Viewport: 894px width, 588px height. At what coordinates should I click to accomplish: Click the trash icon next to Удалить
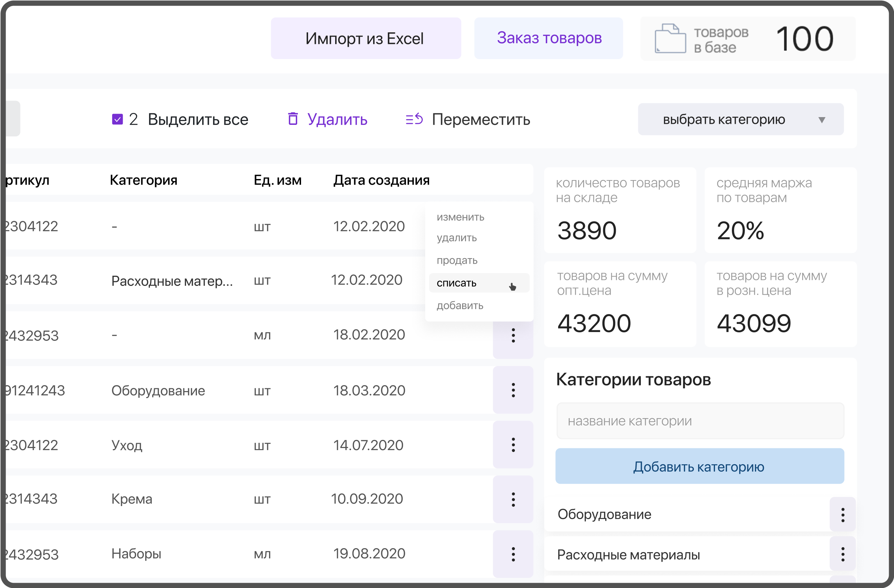tap(293, 119)
